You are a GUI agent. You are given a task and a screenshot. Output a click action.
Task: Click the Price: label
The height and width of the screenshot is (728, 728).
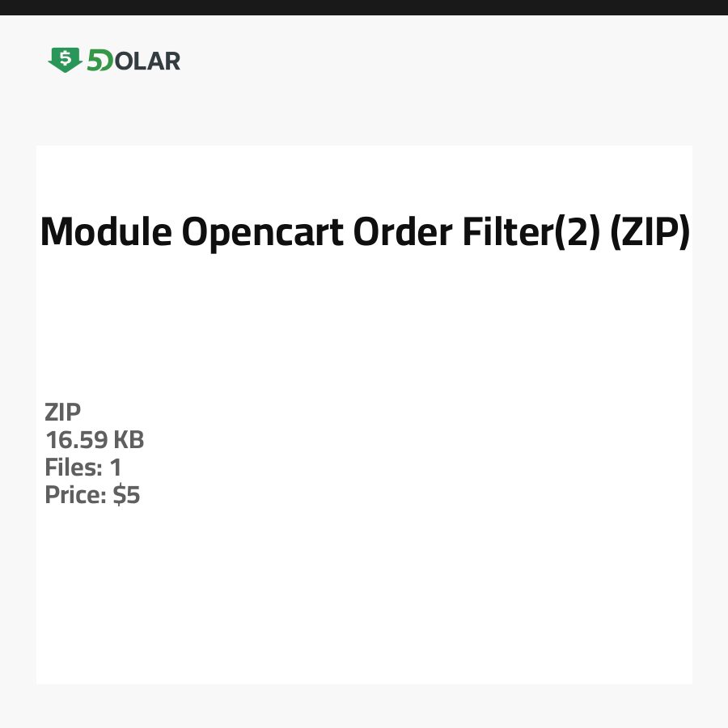[76, 495]
